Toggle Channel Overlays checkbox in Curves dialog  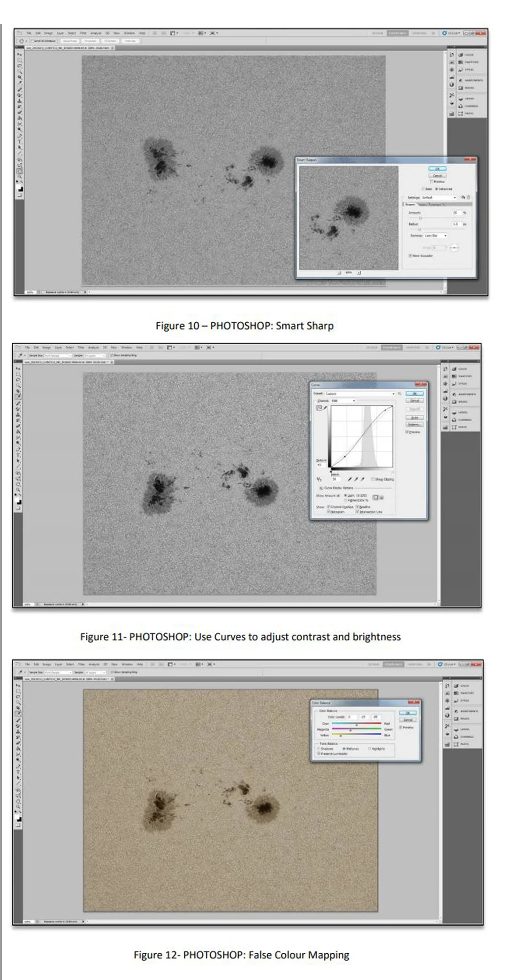tap(328, 506)
